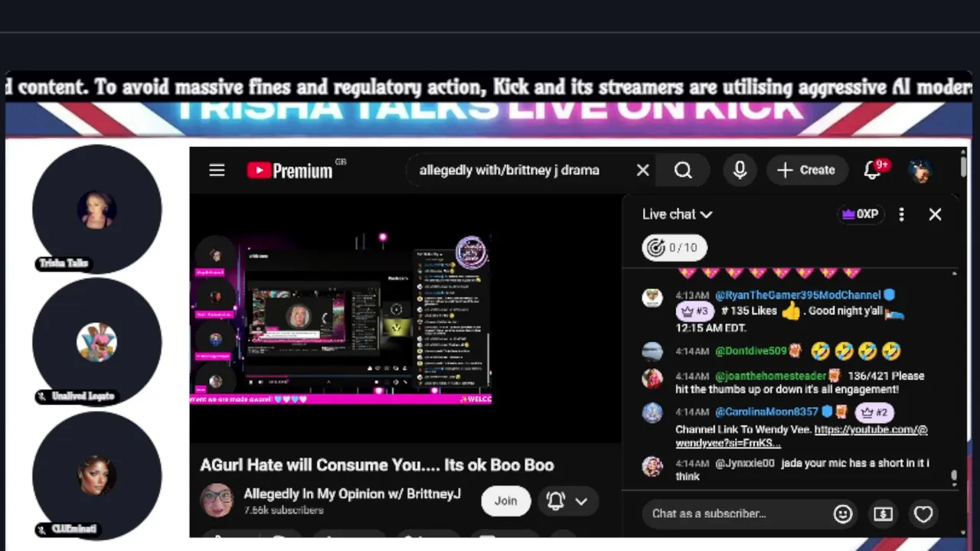Click @Dontdive509 username in chat
The width and height of the screenshot is (980, 551).
[751, 351]
